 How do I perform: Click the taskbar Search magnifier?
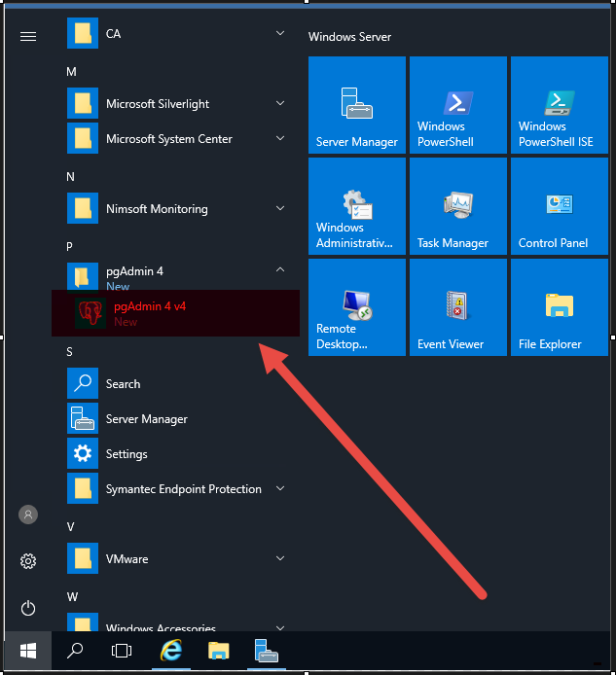tap(75, 651)
